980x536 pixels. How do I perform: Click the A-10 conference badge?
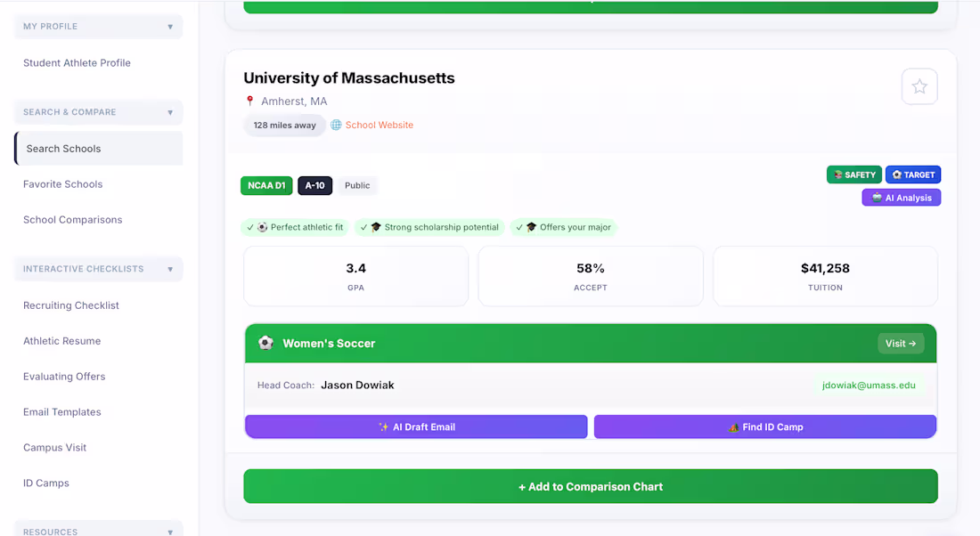click(x=315, y=185)
